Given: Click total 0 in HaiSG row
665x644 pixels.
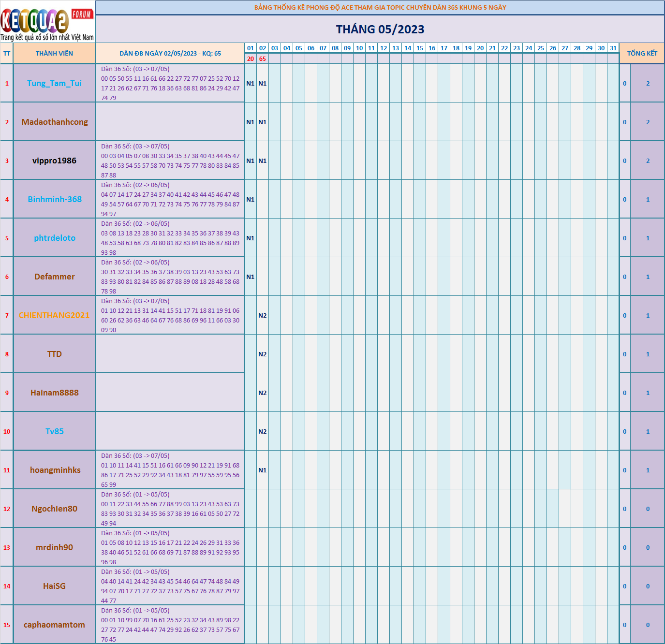Looking at the screenshot, I should click(648, 586).
